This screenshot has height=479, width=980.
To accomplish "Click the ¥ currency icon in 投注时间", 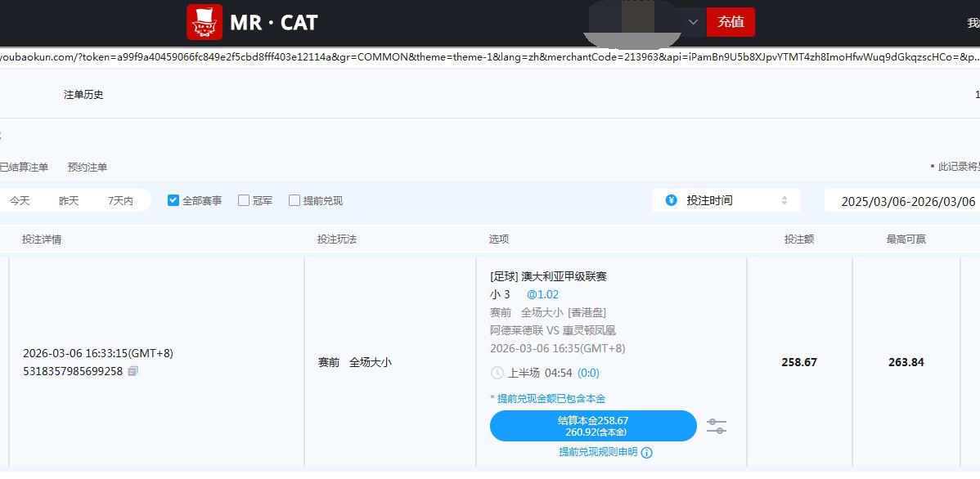I will (672, 200).
